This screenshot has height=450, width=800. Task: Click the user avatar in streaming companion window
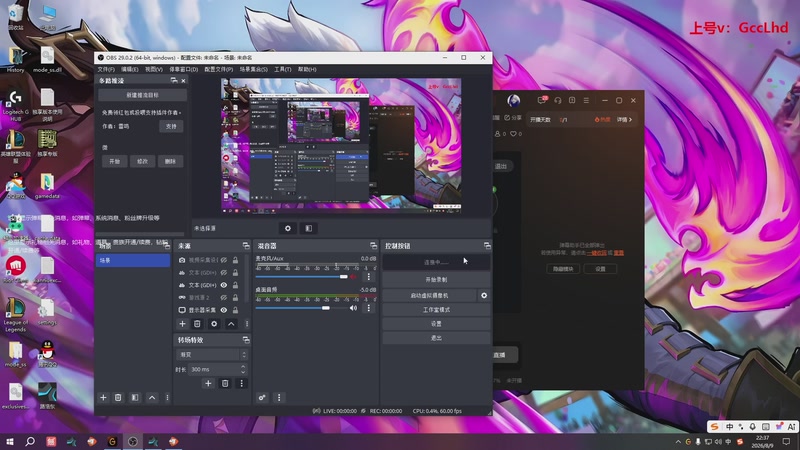tap(514, 101)
